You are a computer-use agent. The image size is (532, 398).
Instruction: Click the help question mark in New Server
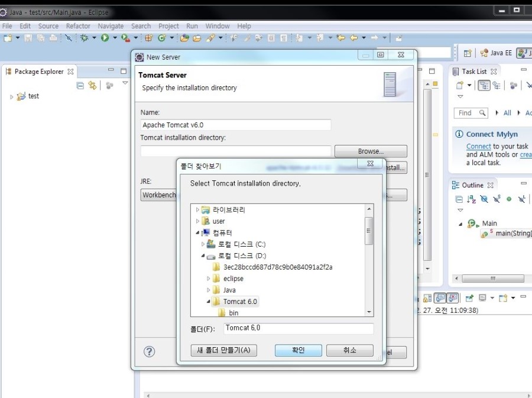click(x=150, y=351)
